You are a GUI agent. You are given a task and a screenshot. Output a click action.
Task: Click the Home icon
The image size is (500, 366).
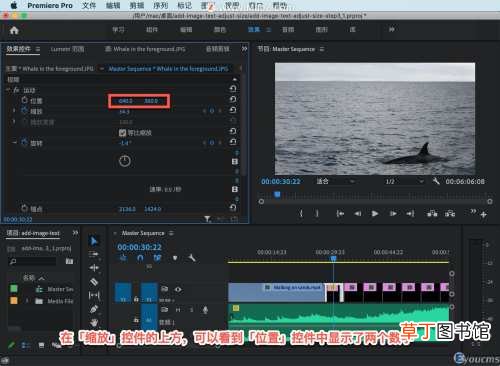click(14, 30)
